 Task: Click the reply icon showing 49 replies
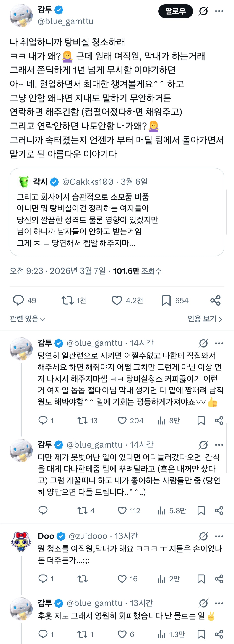coord(18,300)
